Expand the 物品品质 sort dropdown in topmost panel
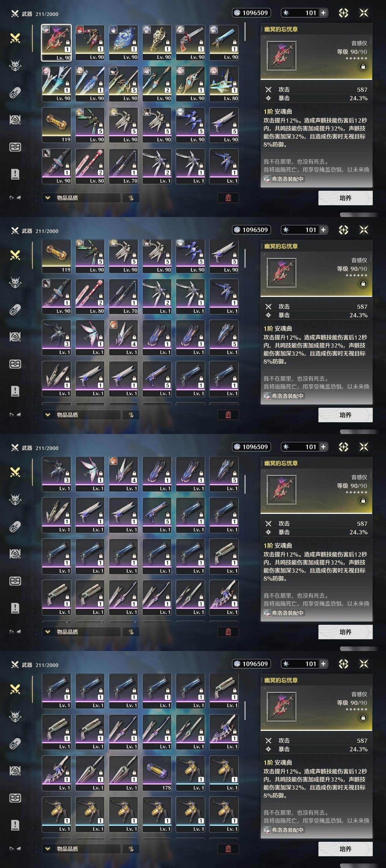Image resolution: width=386 pixels, height=868 pixels. [x=81, y=198]
